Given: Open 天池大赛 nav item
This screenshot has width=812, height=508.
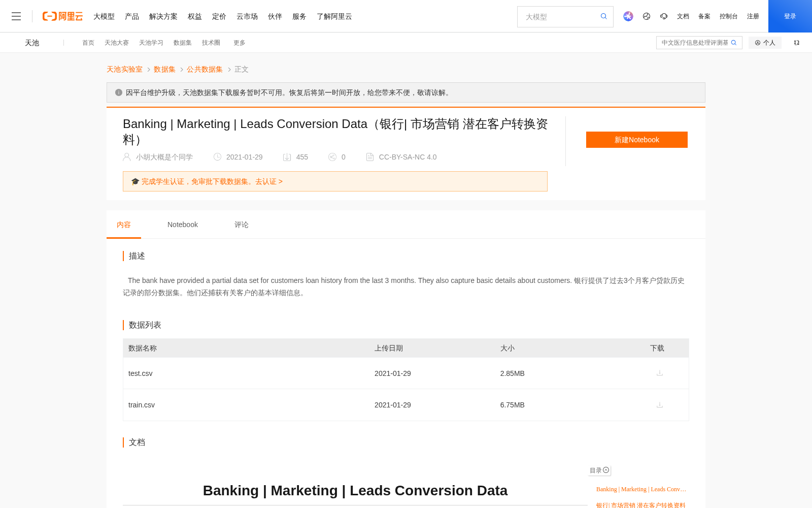Looking at the screenshot, I should [117, 43].
